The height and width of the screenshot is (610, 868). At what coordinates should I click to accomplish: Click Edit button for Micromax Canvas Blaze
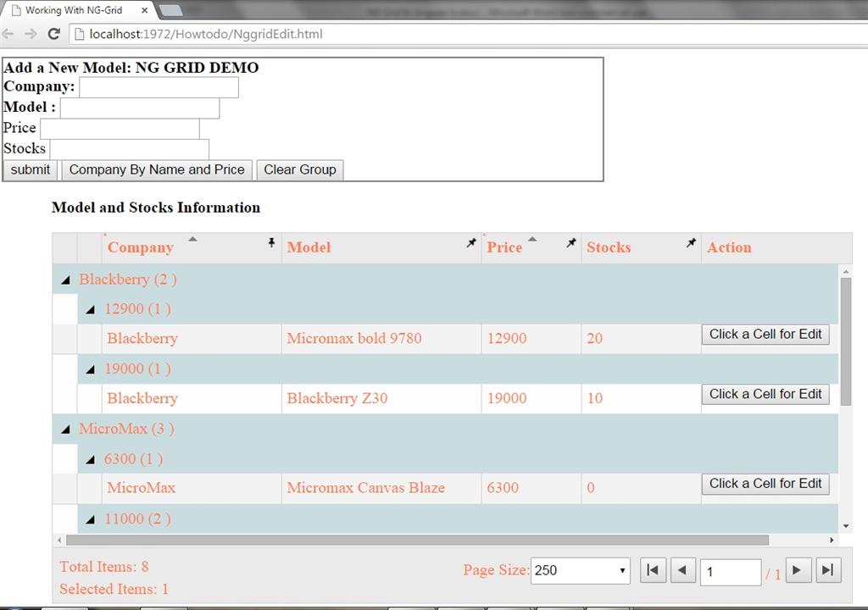[765, 484]
